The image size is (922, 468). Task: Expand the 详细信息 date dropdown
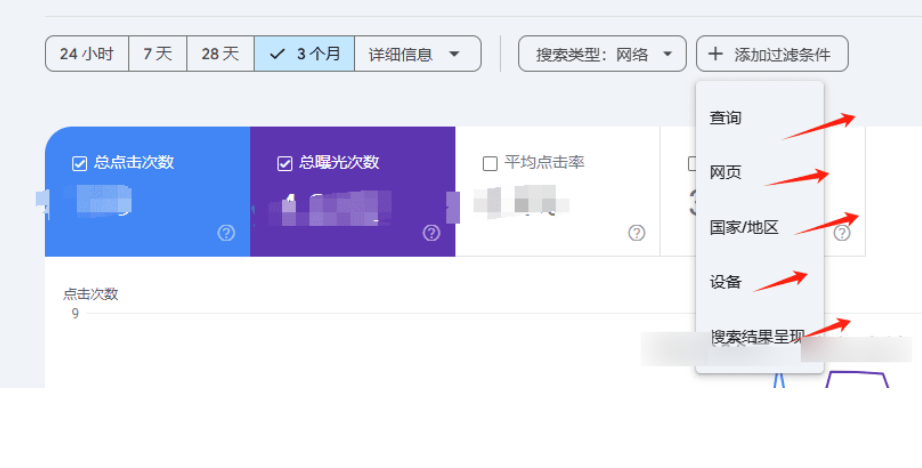(x=417, y=54)
